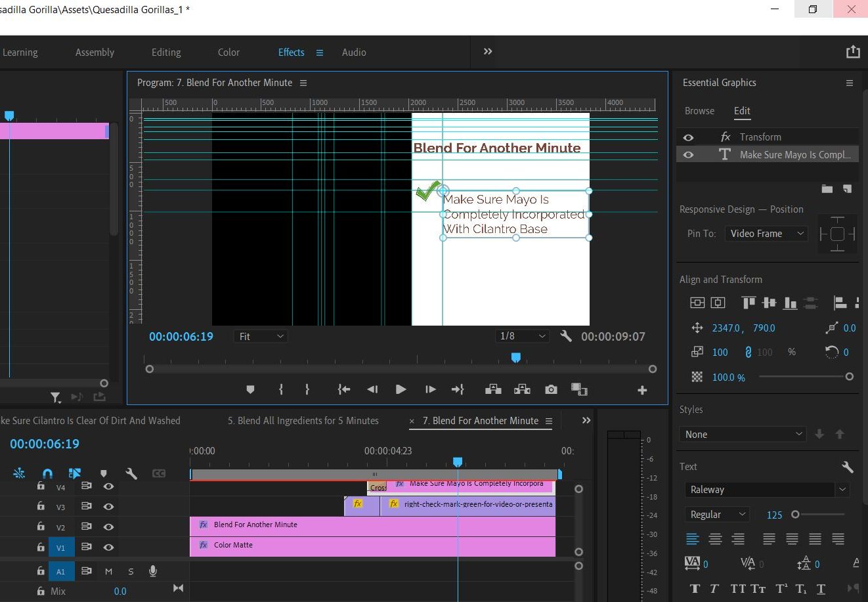Toggle V4 track output eye
This screenshot has width=868, height=602.
tap(109, 486)
